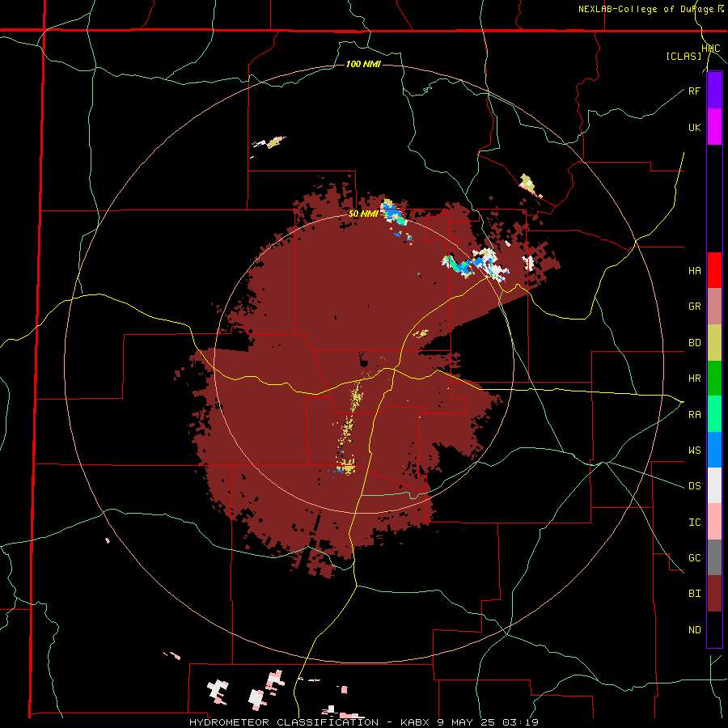
Task: Click the HA legend label
Action: [694, 271]
